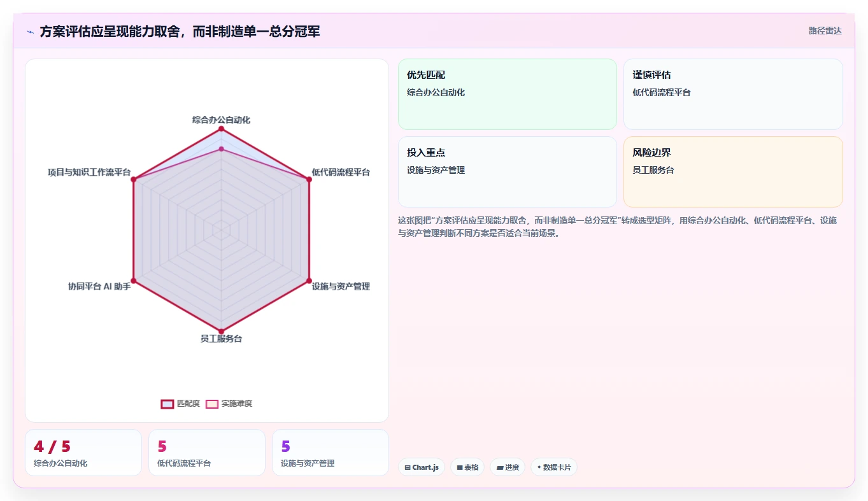This screenshot has width=868, height=501.
Task: Toggle the 实施难度 legend item
Action: 229,404
